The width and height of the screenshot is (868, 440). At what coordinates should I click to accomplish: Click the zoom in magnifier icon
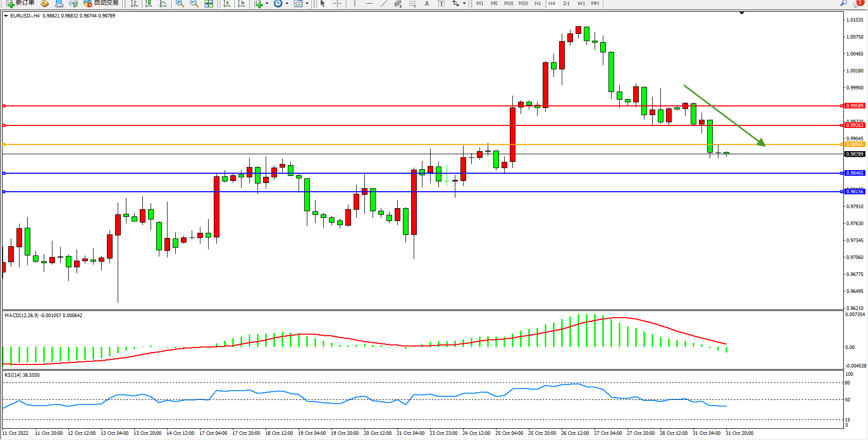[x=179, y=4]
